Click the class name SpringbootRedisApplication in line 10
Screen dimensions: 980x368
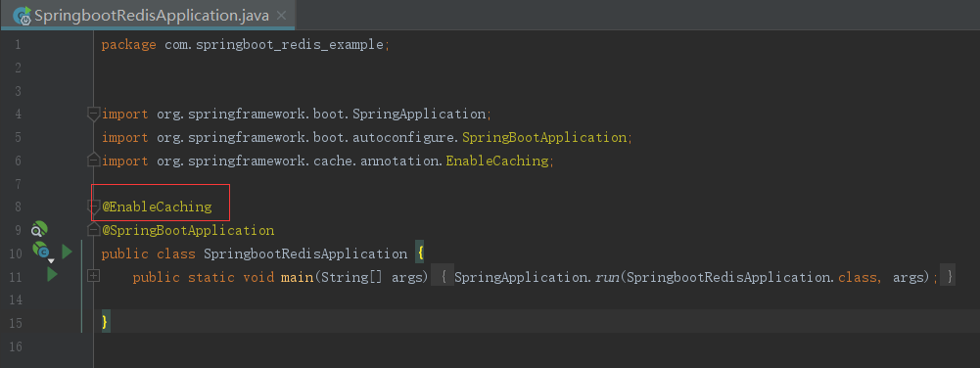pos(305,253)
